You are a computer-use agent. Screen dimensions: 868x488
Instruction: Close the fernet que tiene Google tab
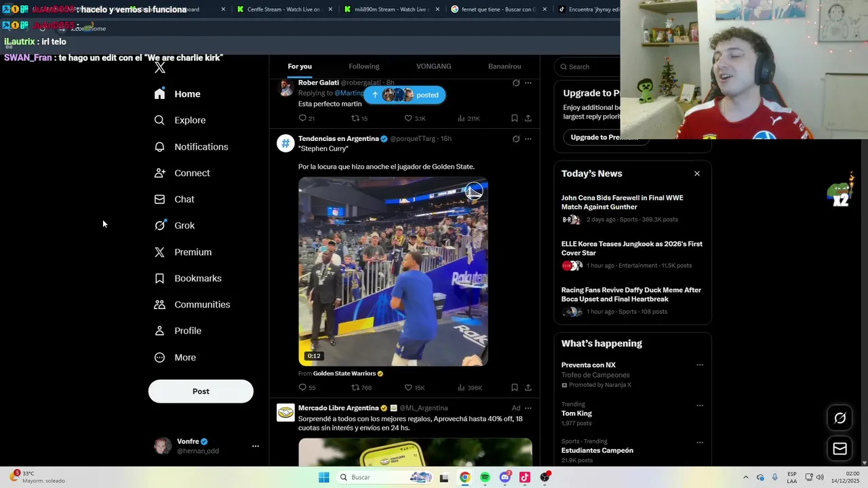545,9
